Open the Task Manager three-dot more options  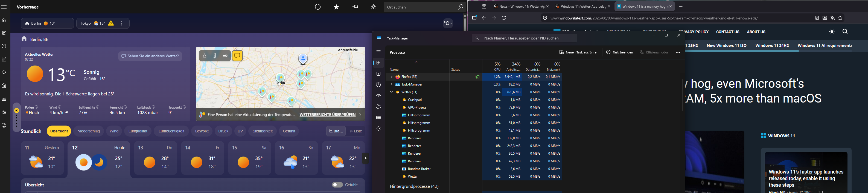(678, 52)
